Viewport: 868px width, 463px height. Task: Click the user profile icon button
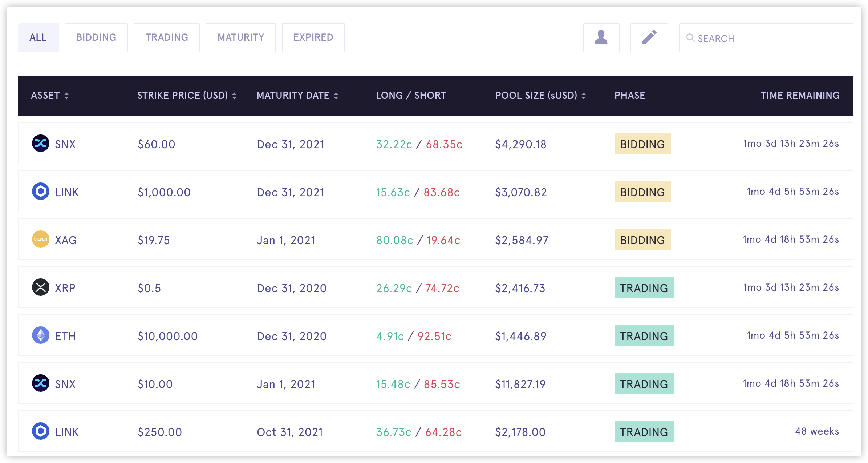click(x=601, y=38)
